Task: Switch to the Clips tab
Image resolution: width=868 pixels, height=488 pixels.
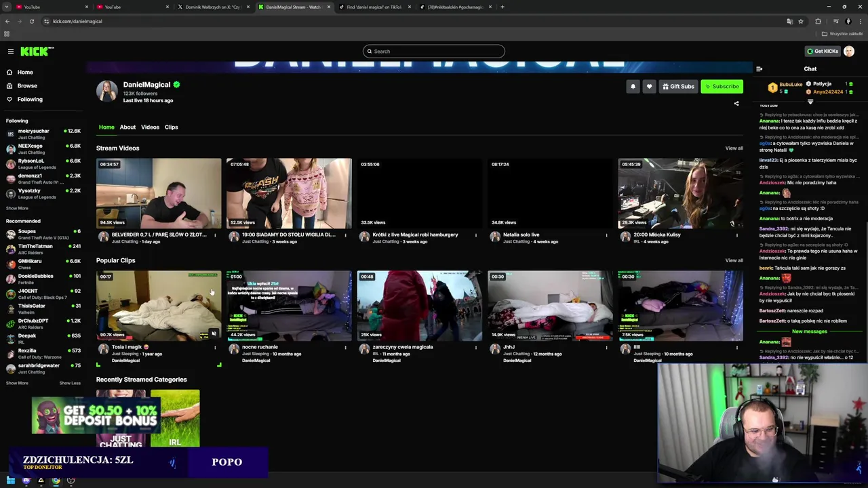Action: 171,127
